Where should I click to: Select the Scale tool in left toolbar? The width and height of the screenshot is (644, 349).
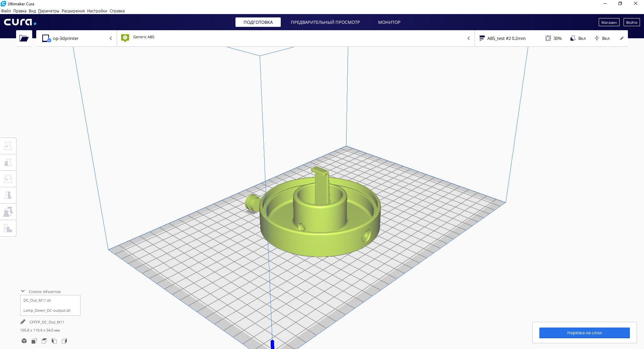[8, 162]
